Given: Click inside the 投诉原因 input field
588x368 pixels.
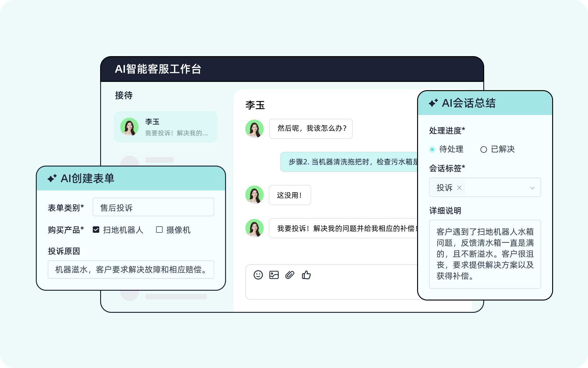Looking at the screenshot, I should [131, 270].
